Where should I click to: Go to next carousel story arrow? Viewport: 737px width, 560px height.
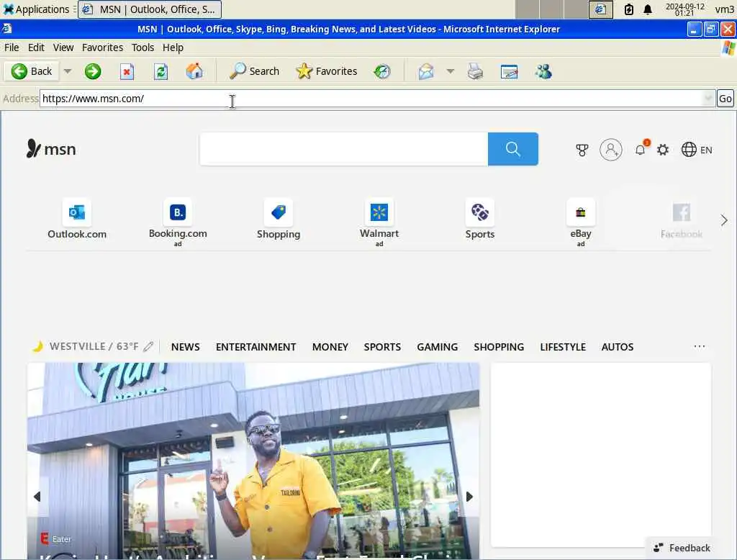pyautogui.click(x=469, y=497)
